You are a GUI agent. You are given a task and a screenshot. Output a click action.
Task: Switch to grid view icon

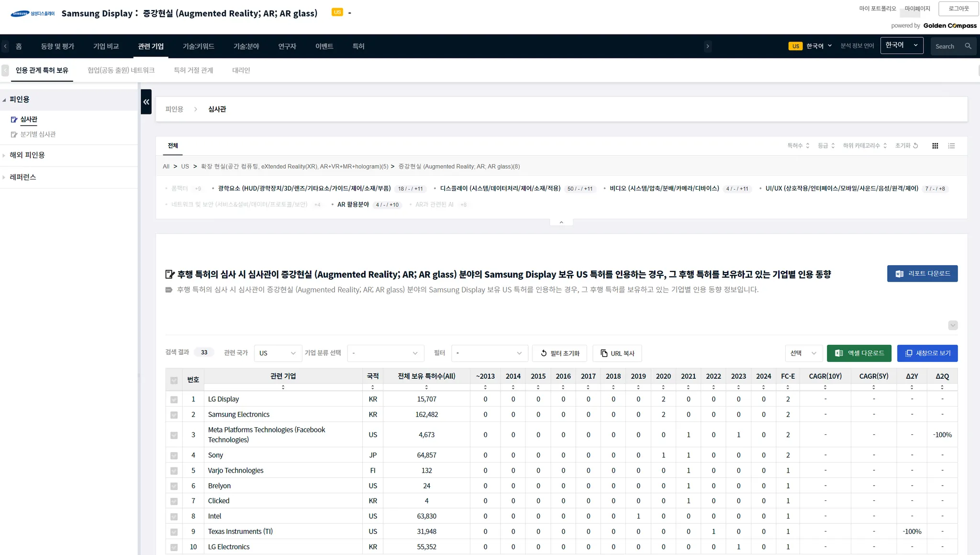pyautogui.click(x=935, y=146)
